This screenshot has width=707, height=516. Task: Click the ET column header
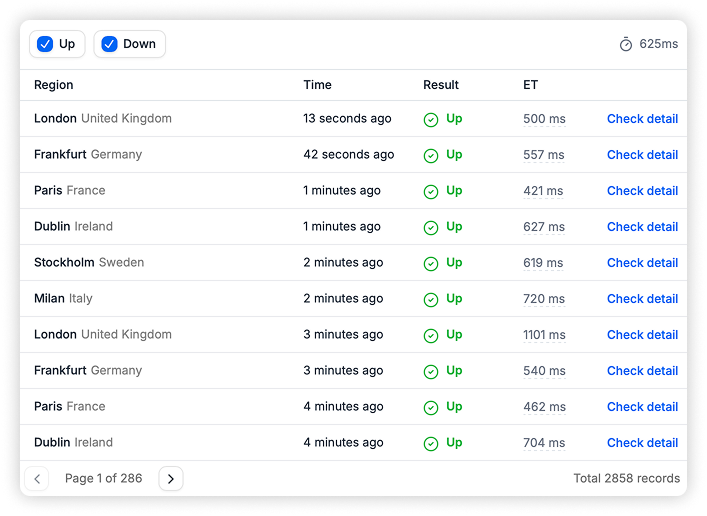pyautogui.click(x=530, y=85)
